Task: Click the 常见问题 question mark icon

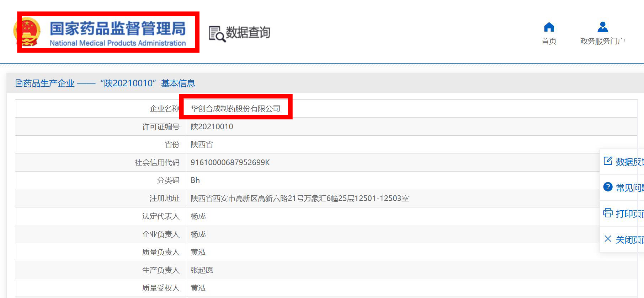Action: [608, 187]
